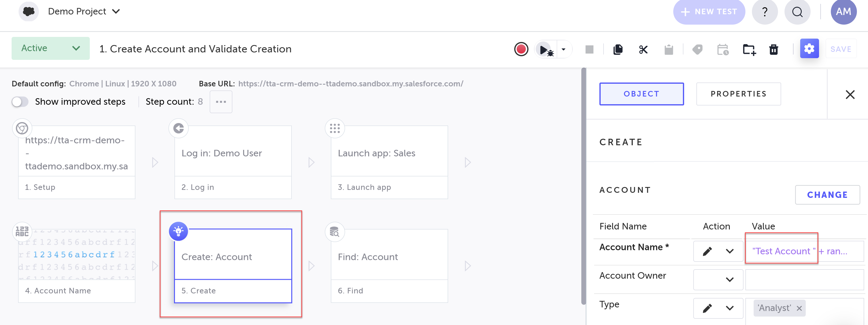
Task: Click the question mark help icon
Action: [x=764, y=12]
